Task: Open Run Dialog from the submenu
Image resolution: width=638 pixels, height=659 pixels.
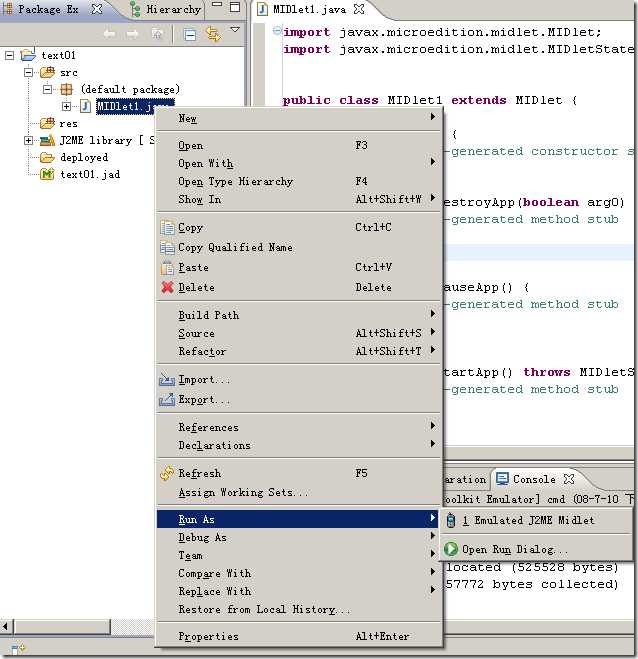Action: pos(514,550)
